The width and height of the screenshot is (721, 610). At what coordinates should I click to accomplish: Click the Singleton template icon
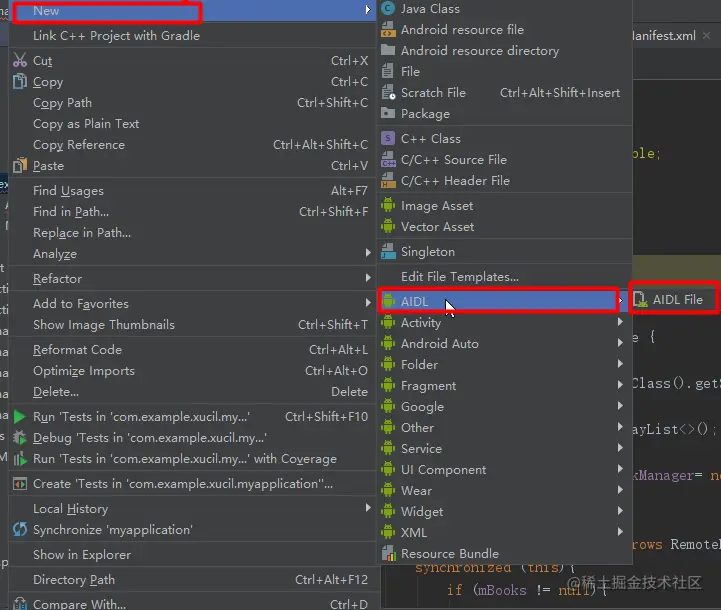389,251
